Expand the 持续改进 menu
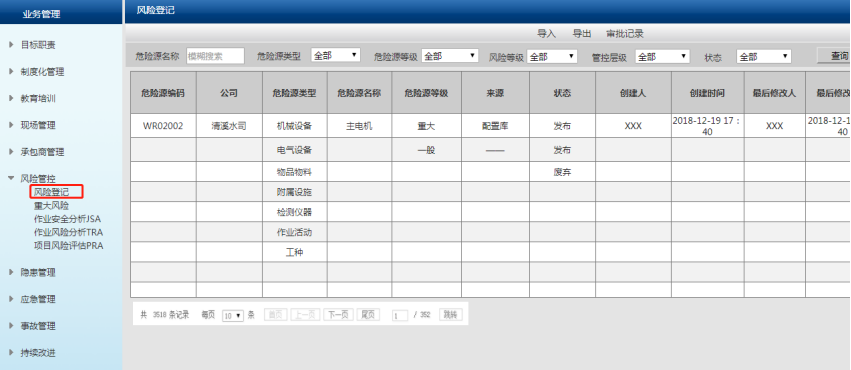The width and height of the screenshot is (851, 370). [37, 353]
